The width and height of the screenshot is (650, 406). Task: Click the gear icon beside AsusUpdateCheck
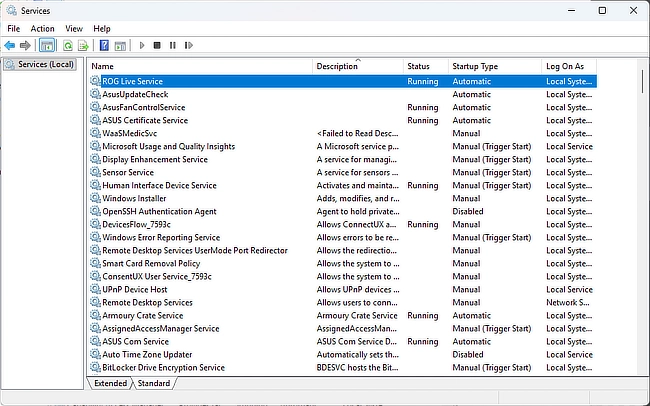[95, 94]
